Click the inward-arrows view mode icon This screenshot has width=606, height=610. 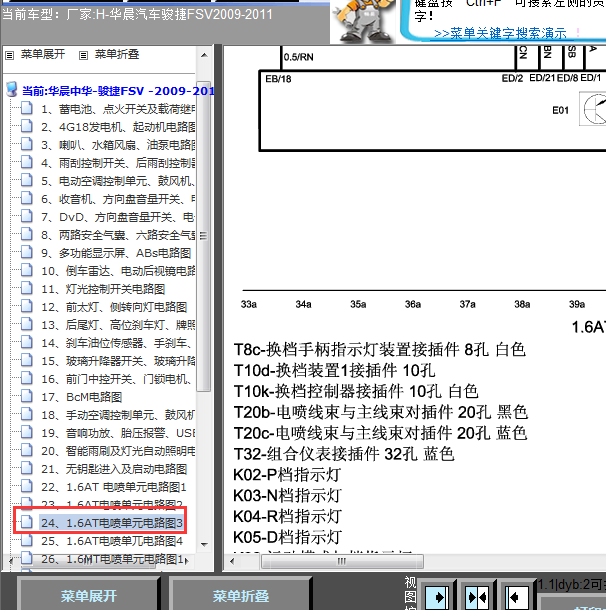(x=477, y=597)
